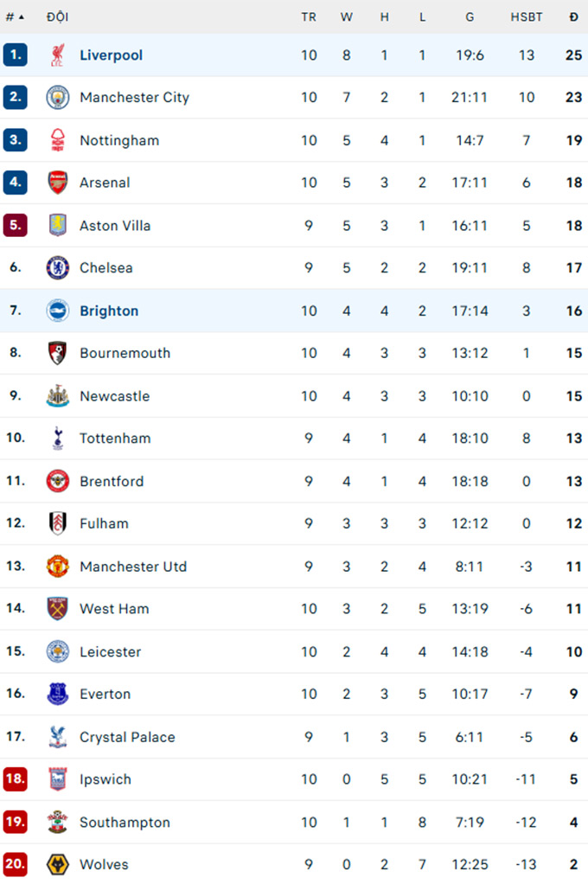Click the Aston Villa club crest

(57, 225)
